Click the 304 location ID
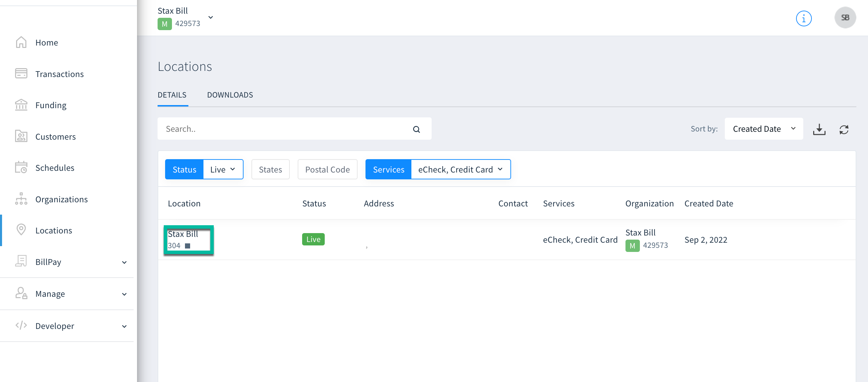Screen dimensions: 868x382 [174, 245]
